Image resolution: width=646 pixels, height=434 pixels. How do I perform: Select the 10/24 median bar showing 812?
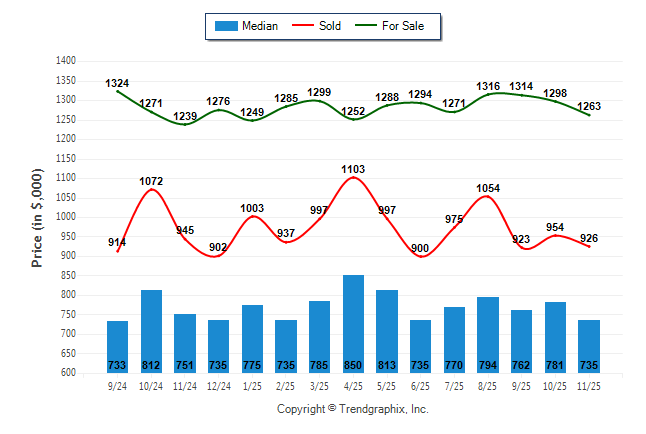(x=151, y=330)
